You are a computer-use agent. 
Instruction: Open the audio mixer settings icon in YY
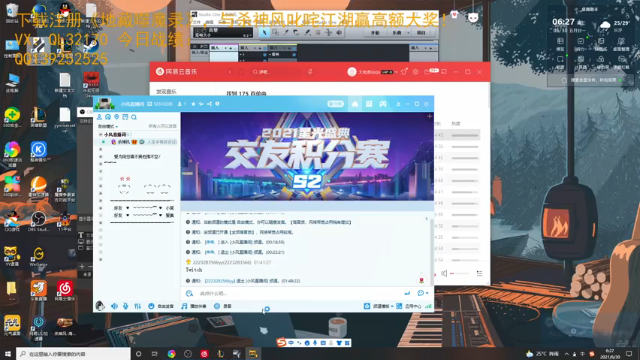(x=138, y=306)
